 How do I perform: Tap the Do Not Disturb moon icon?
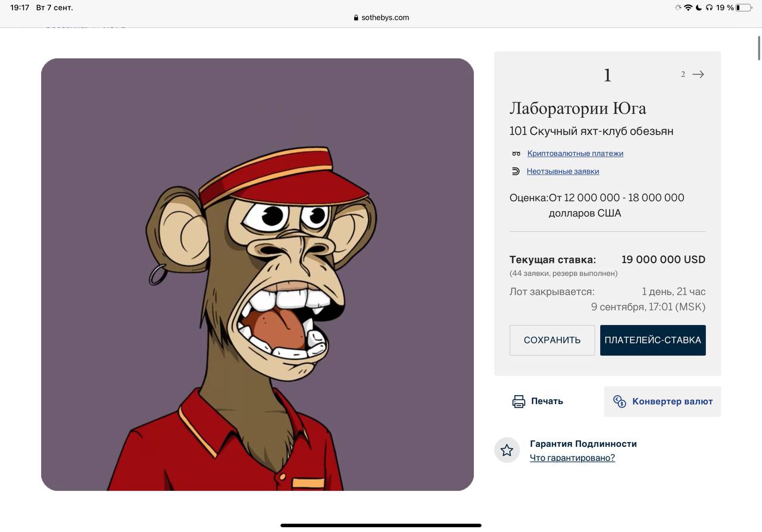tap(699, 8)
